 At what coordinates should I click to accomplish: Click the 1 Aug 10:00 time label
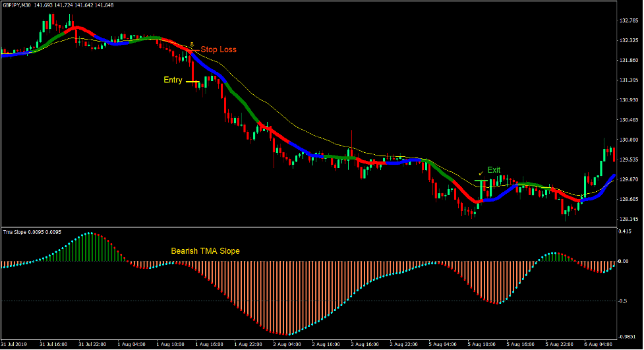pos(170,344)
